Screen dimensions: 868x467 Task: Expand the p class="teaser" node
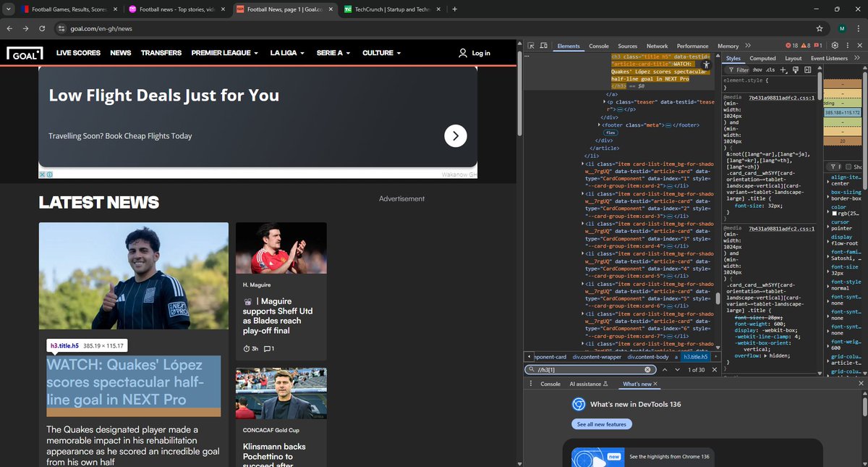click(605, 102)
